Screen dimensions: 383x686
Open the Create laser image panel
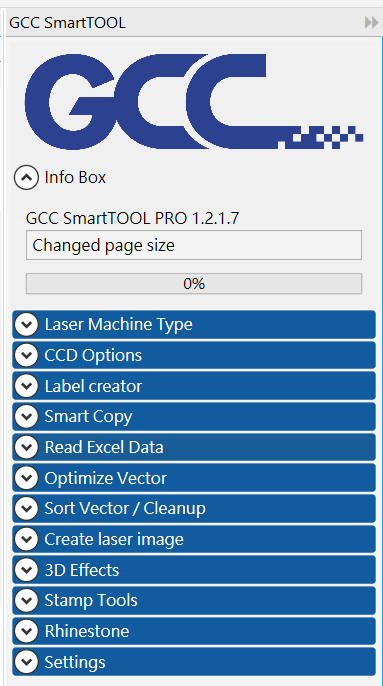click(194, 539)
